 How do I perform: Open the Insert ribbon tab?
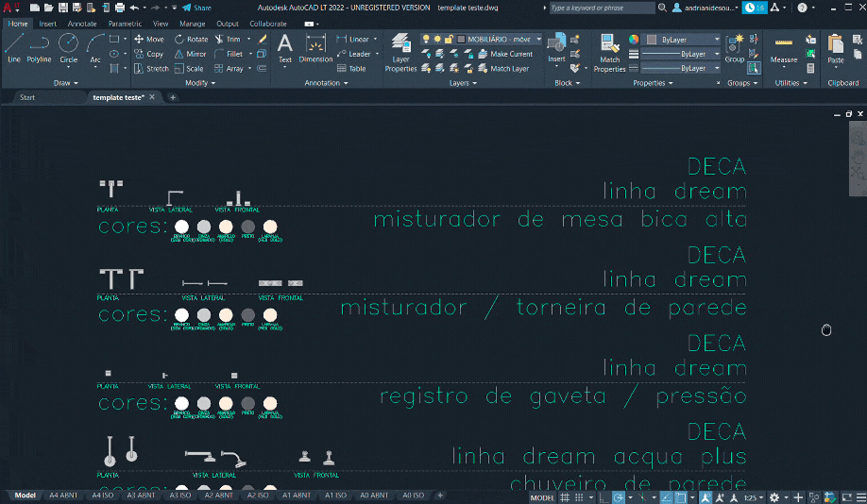tap(47, 24)
